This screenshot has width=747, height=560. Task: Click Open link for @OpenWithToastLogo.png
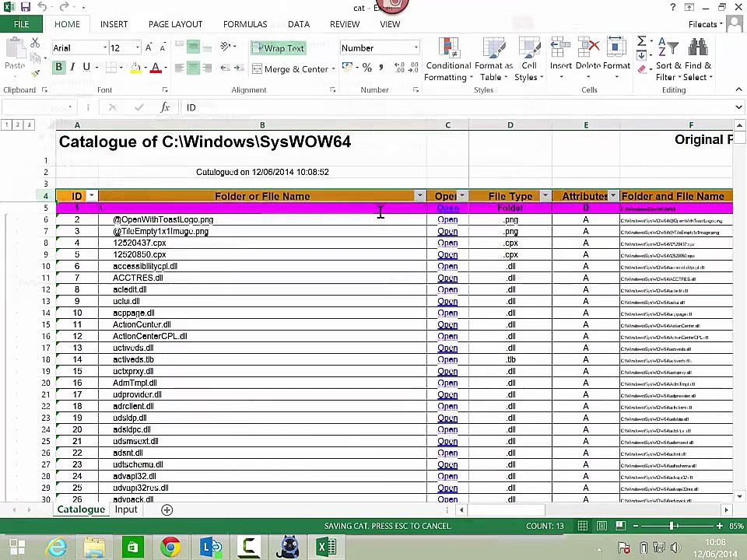(x=447, y=219)
